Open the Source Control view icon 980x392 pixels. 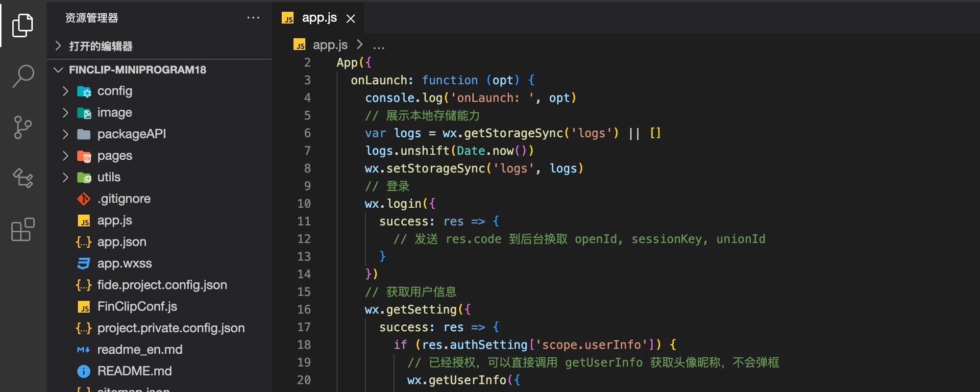(x=23, y=127)
